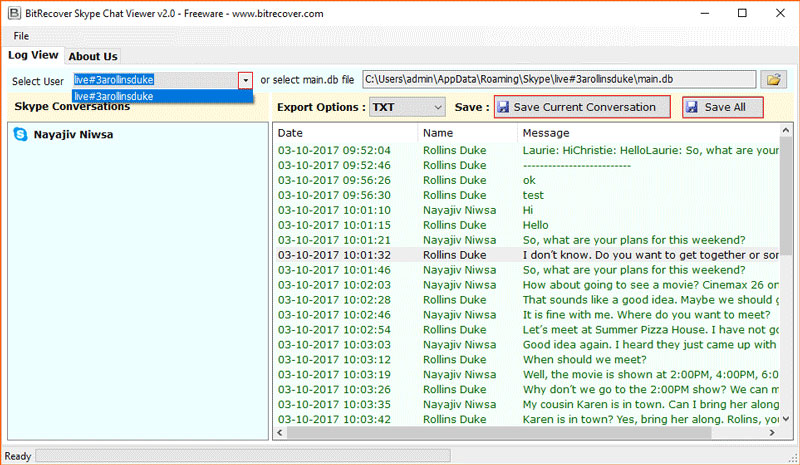Click the floppy disk icon on Save All

[x=692, y=107]
